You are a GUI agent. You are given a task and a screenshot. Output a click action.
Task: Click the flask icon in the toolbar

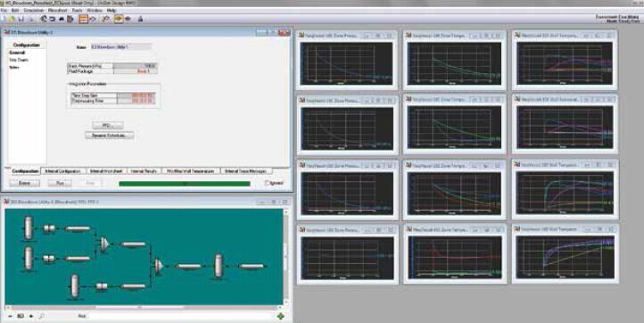coord(140,19)
